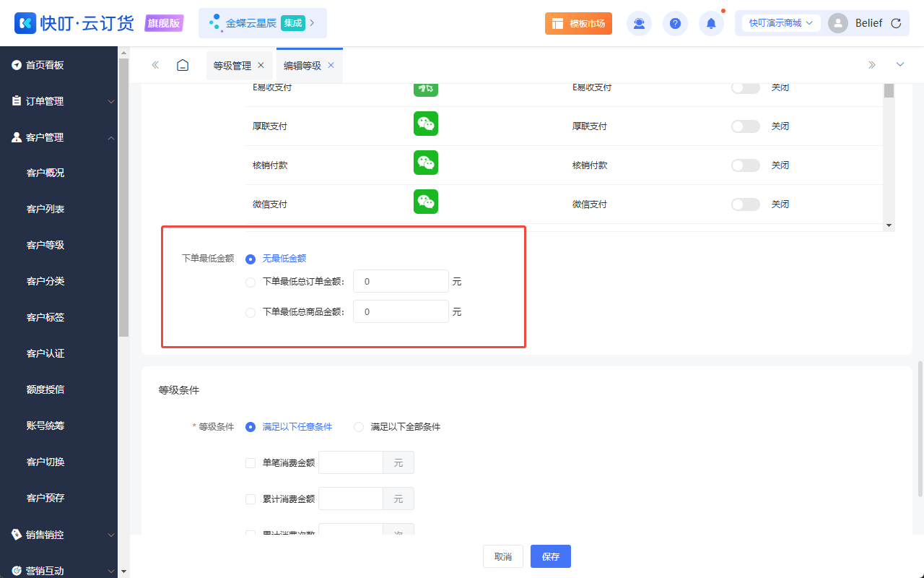Click the WeChat icon for 厚联支付
Screen dimensions: 924x578
click(x=426, y=124)
